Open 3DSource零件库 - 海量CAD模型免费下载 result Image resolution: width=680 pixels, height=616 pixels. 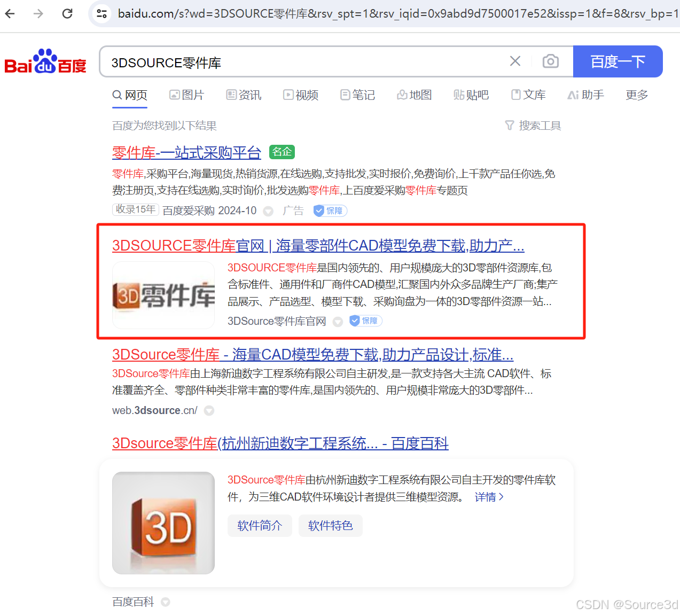tap(313, 355)
